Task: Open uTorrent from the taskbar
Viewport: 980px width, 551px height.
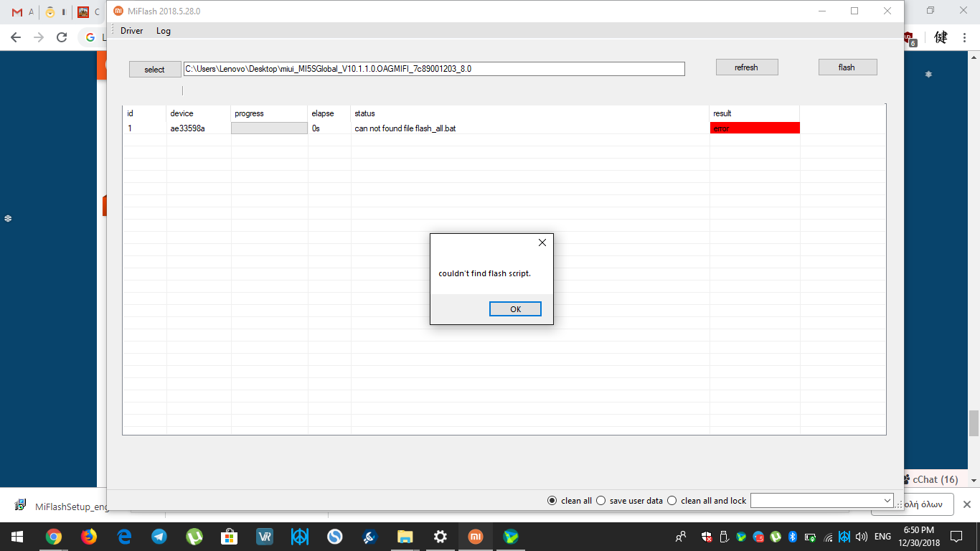Action: [194, 537]
